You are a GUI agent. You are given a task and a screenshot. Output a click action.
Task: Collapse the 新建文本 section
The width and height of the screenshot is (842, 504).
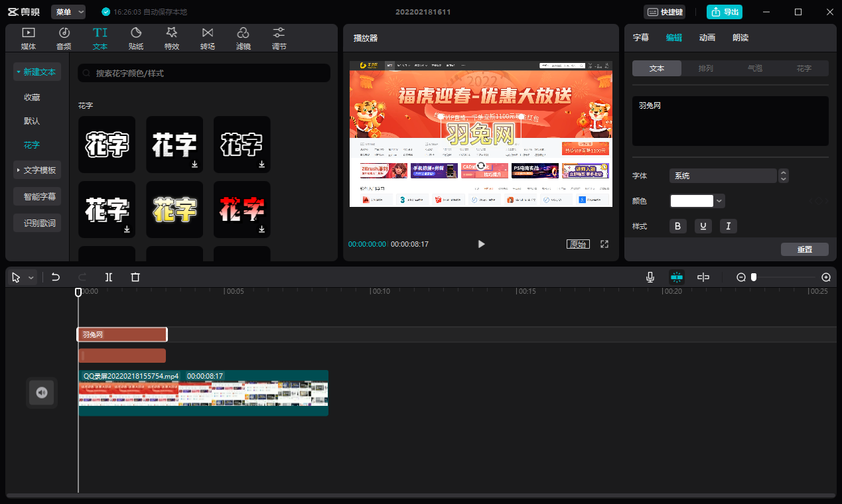tap(37, 72)
